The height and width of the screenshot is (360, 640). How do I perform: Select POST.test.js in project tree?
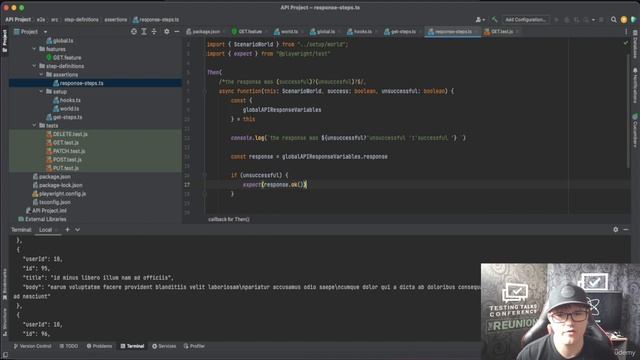(67, 160)
